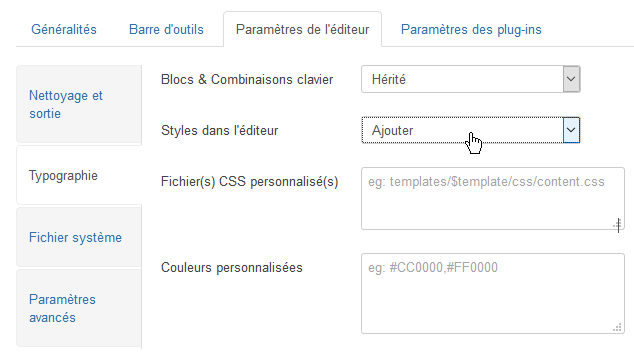Click the Couleurs personnalisées text area

tap(493, 294)
